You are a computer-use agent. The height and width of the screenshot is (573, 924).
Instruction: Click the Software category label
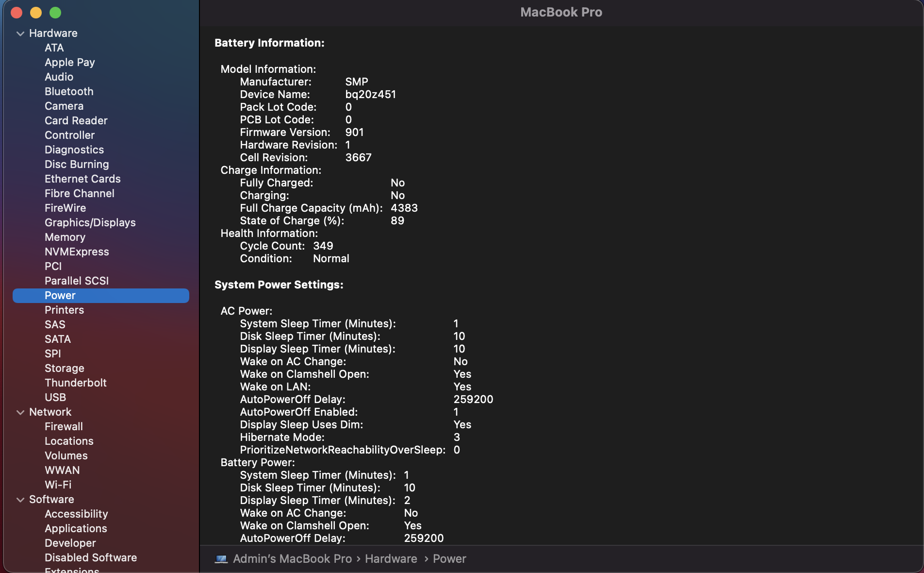click(51, 499)
